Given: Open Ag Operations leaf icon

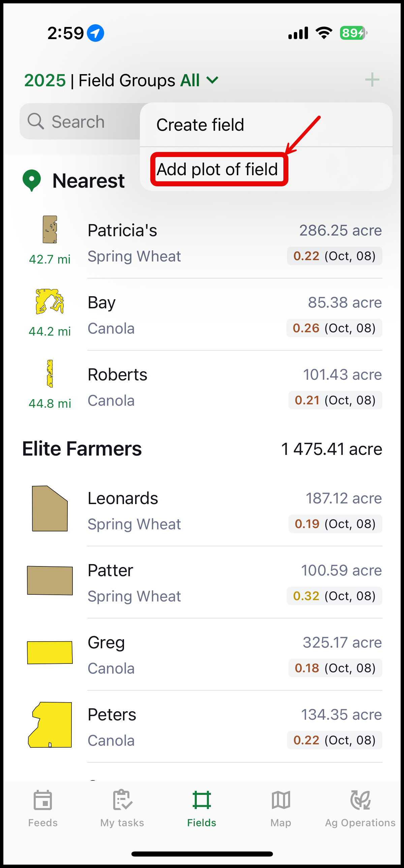Looking at the screenshot, I should pyautogui.click(x=360, y=800).
